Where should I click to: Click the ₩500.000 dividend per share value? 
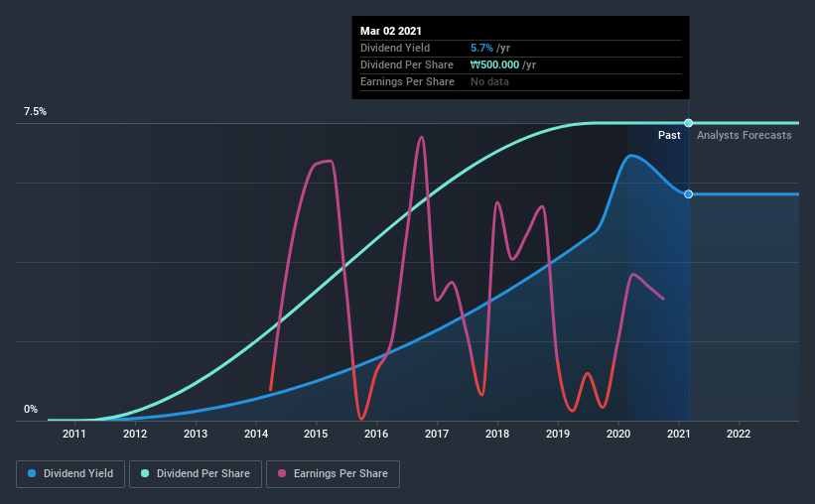pos(494,64)
